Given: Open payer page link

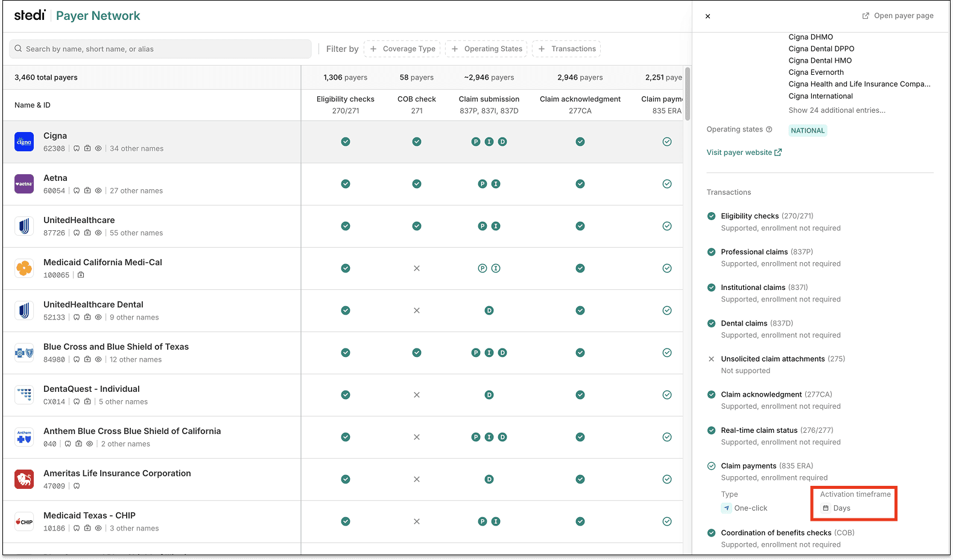Looking at the screenshot, I should [x=898, y=16].
